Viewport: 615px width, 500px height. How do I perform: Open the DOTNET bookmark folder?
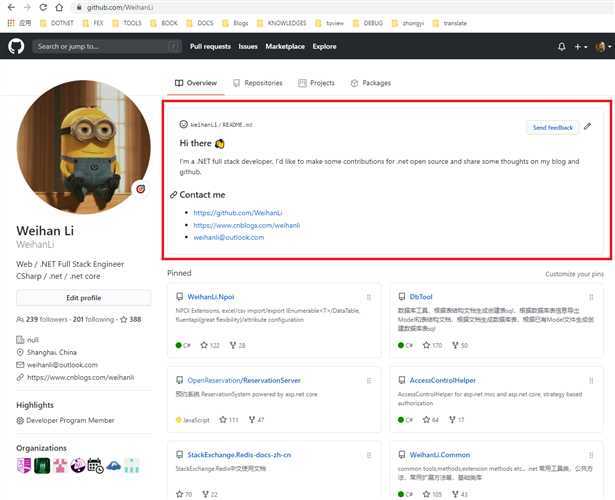[x=57, y=23]
